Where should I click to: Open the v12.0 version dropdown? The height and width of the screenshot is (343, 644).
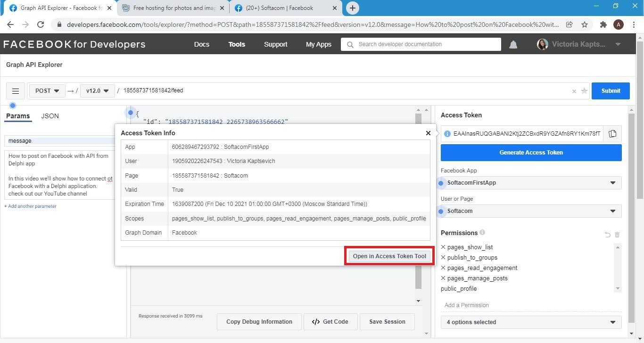[x=98, y=91]
